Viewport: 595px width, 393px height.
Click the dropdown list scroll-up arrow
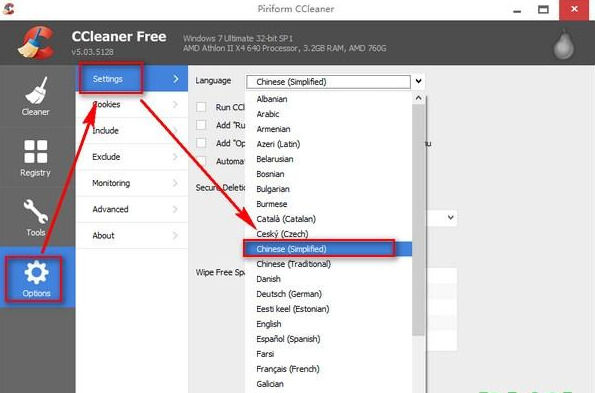pyautogui.click(x=418, y=98)
